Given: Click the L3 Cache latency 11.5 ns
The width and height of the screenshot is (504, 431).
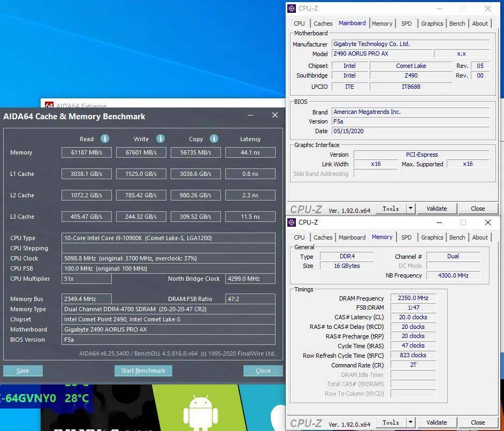Looking at the screenshot, I should 250,217.
